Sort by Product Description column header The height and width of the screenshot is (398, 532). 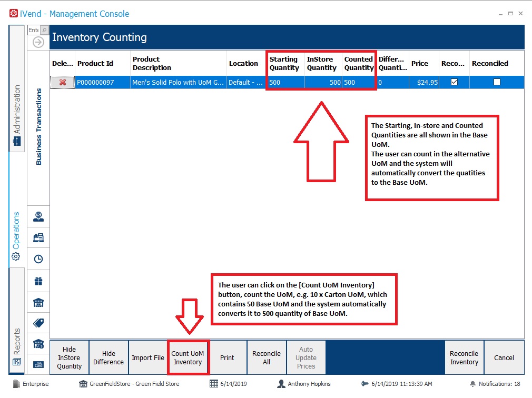(179, 63)
